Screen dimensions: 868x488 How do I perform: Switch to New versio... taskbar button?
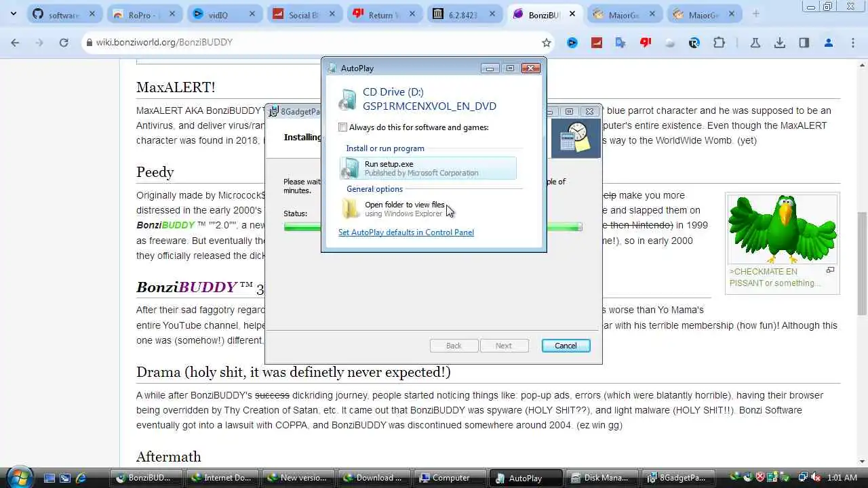tap(298, 478)
